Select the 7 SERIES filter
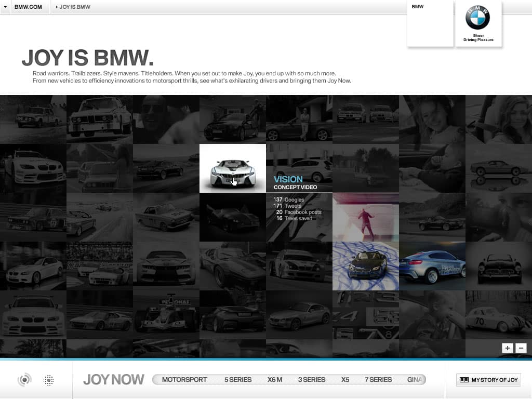Image resolution: width=532 pixels, height=399 pixels. coord(378,379)
